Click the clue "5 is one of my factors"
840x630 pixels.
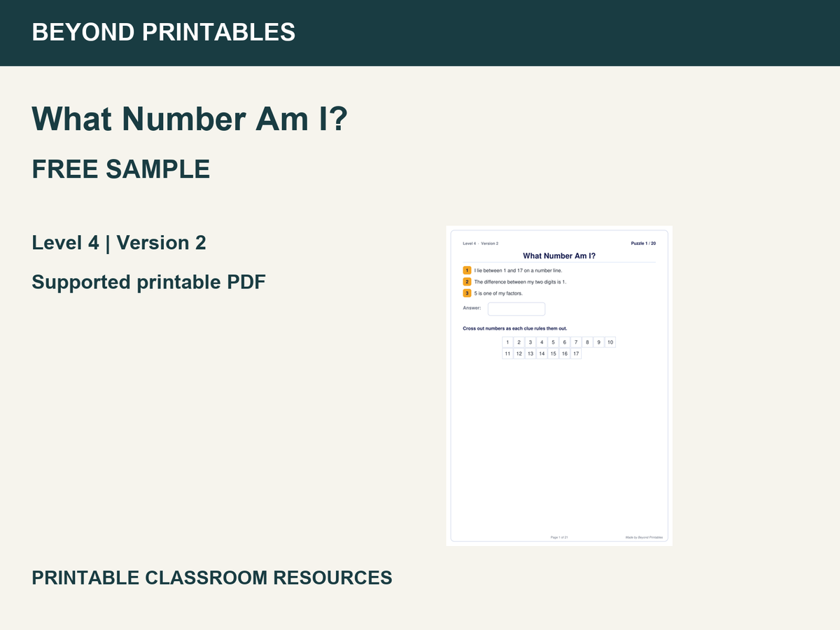pos(498,293)
